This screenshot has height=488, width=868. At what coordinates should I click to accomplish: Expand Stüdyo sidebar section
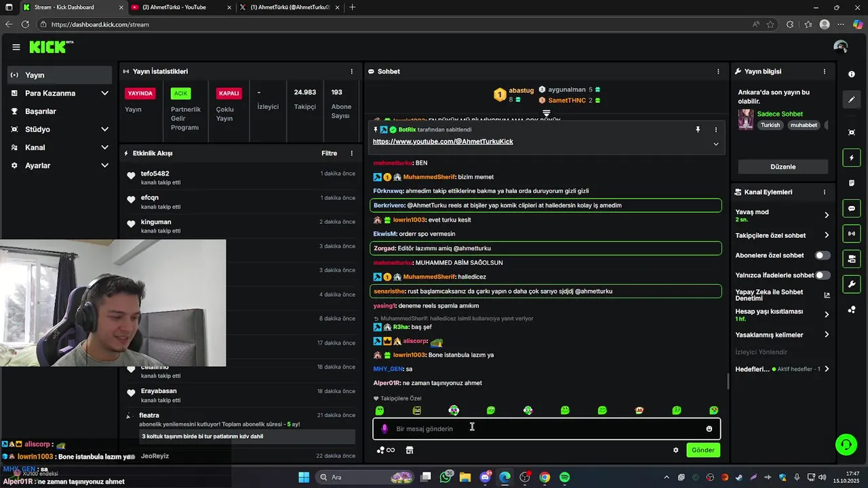pos(104,129)
